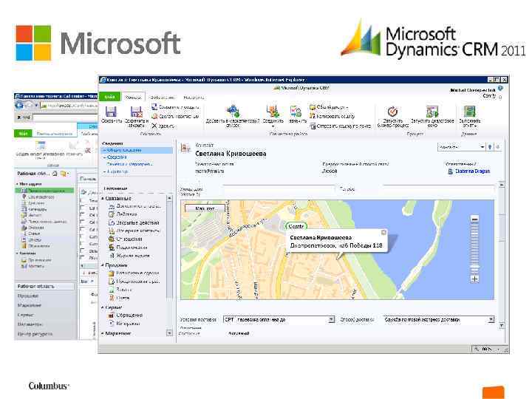Open Закрытые действия under Связанные

134,222
